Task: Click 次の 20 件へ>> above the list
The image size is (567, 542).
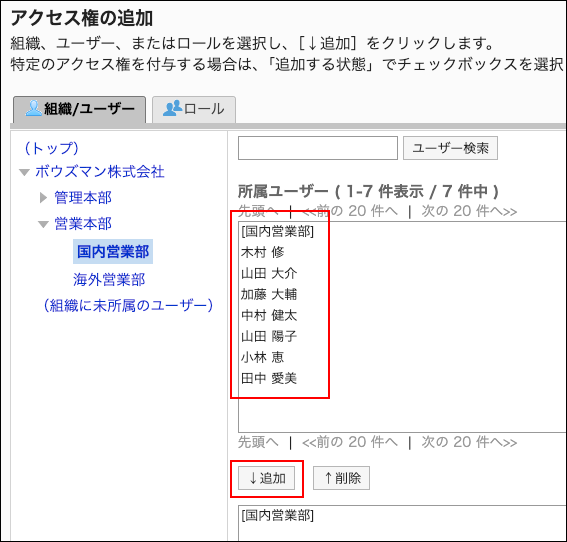Action: coord(469,211)
